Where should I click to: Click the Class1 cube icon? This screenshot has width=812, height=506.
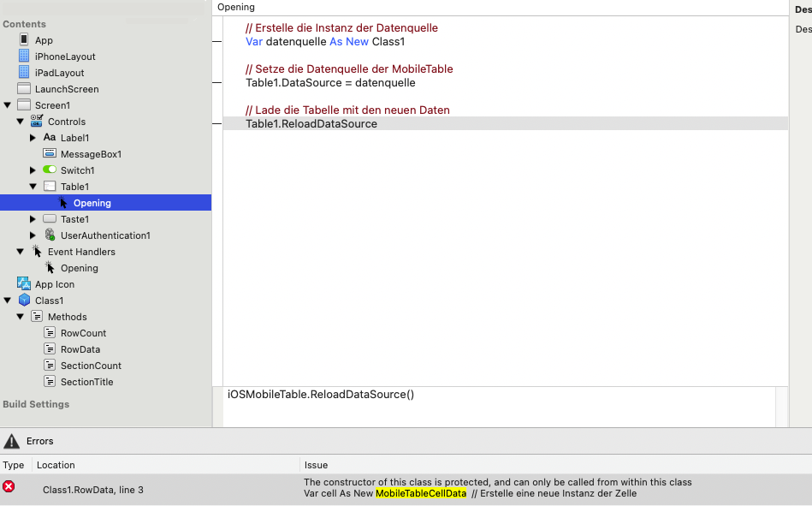pos(24,301)
